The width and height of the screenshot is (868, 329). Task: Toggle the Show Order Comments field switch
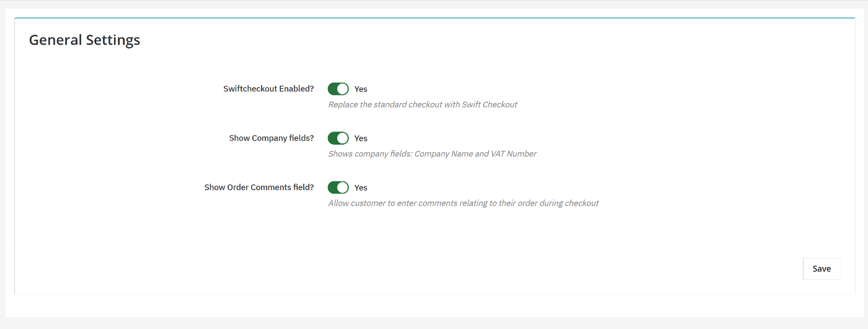click(x=339, y=187)
